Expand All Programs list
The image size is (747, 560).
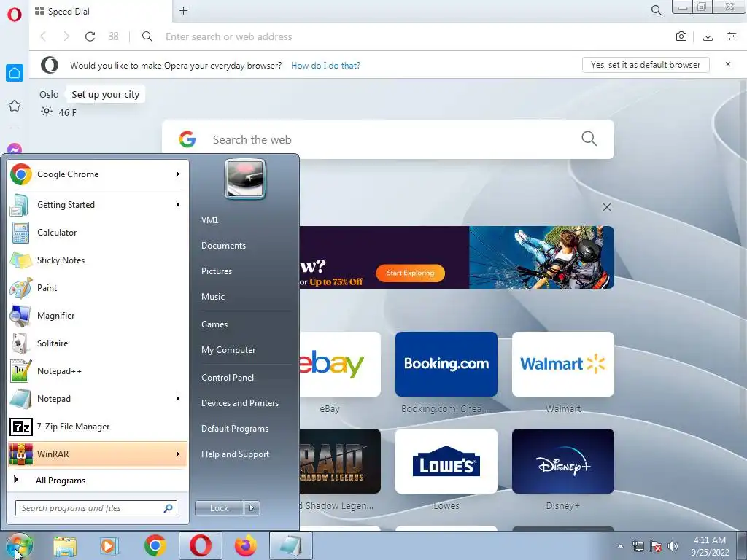tap(98, 480)
